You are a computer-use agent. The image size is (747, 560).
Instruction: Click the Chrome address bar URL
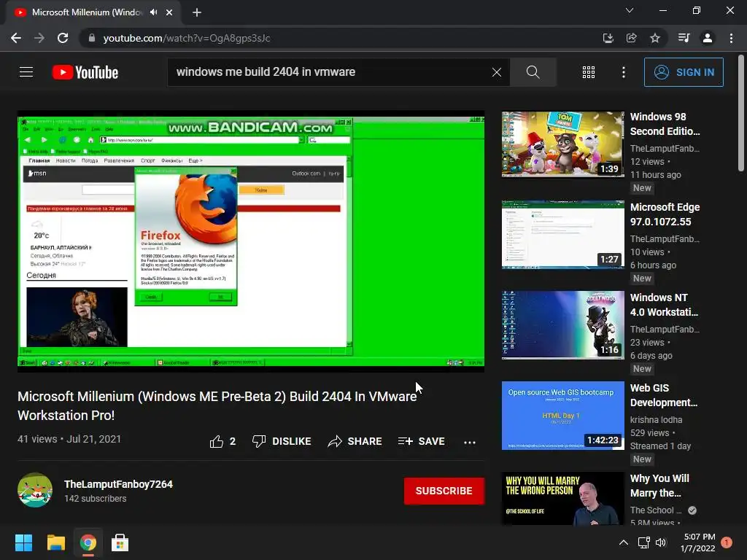click(187, 38)
